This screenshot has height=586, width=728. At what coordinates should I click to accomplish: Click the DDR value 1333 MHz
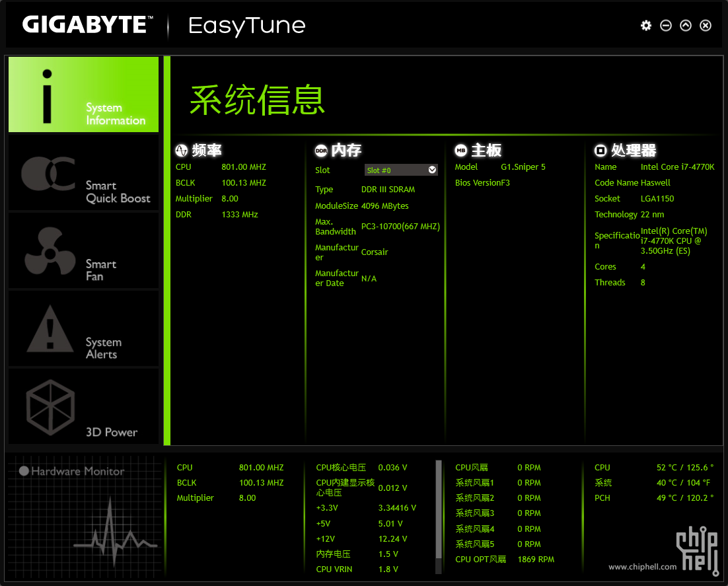pyautogui.click(x=240, y=215)
